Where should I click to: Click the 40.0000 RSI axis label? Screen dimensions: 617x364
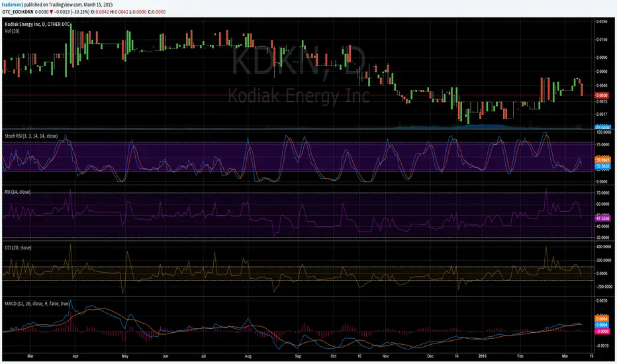(x=603, y=226)
